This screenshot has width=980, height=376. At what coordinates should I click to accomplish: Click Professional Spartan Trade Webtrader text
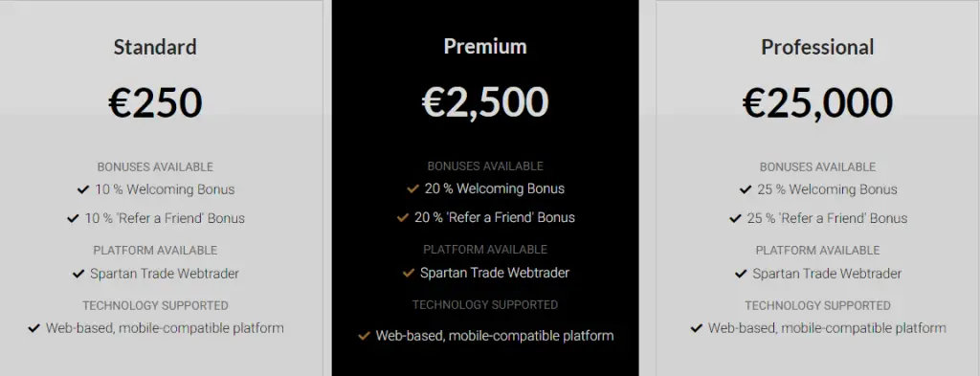[827, 274]
